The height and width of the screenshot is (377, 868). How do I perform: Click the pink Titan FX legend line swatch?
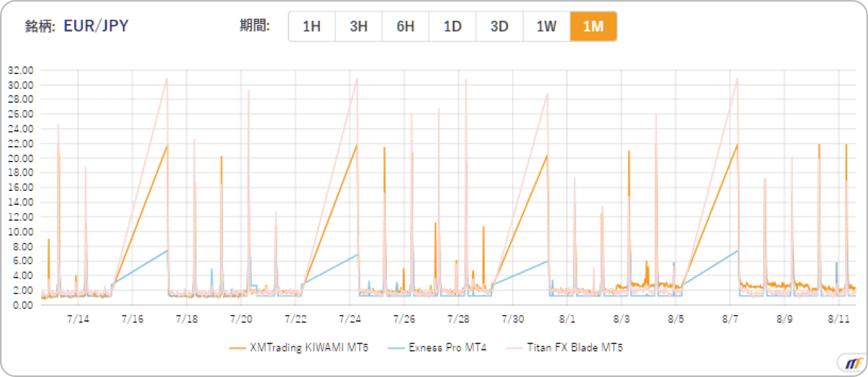[515, 348]
